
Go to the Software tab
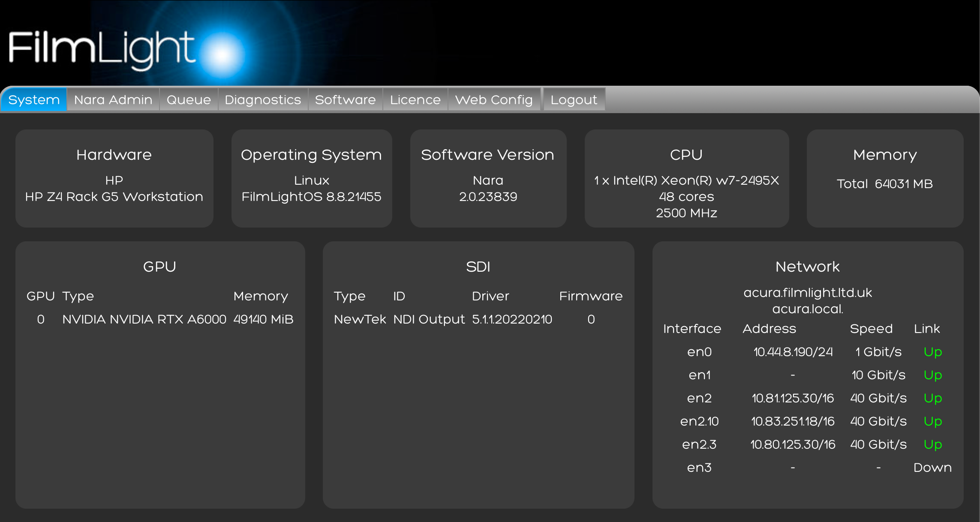pyautogui.click(x=345, y=100)
